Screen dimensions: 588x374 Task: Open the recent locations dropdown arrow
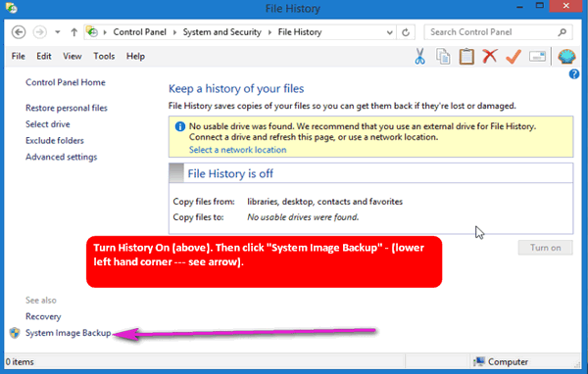click(58, 32)
